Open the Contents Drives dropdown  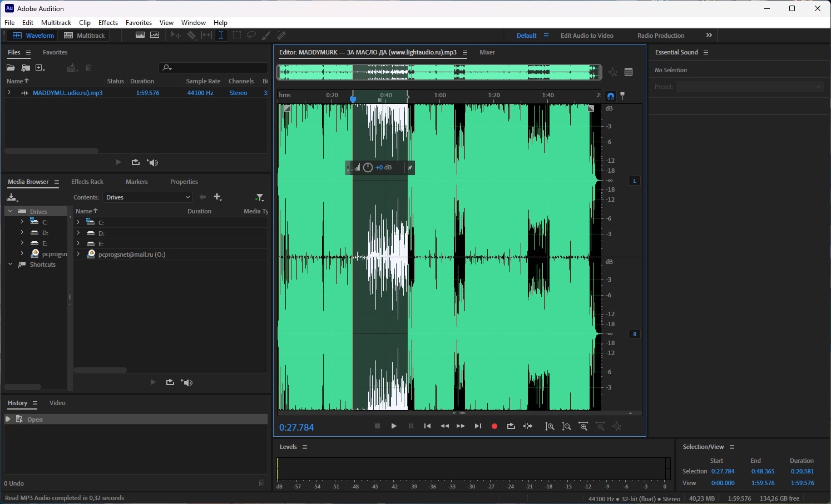click(x=147, y=197)
